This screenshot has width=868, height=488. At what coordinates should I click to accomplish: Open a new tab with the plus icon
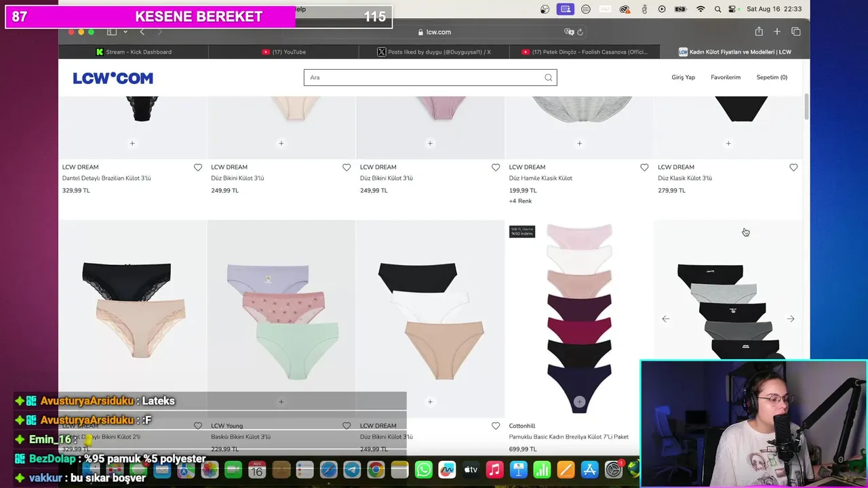(777, 32)
